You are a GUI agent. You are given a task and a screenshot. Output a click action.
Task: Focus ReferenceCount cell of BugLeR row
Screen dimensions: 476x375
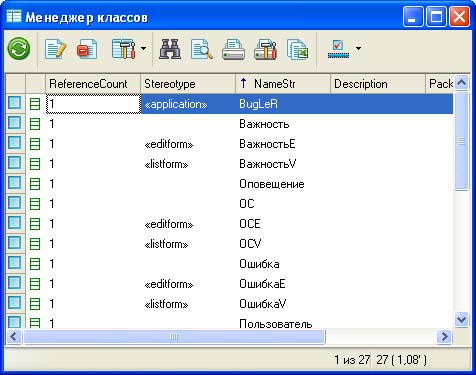tap(93, 104)
